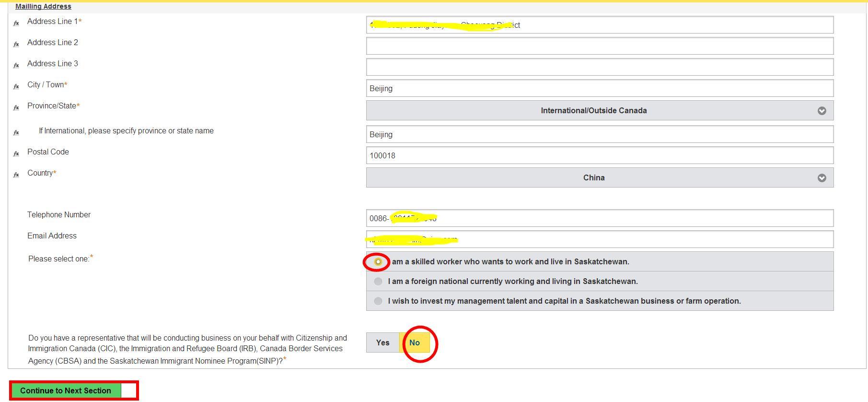Image resolution: width=868 pixels, height=402 pixels.
Task: Click the fx icon beside Country
Action: 16,175
